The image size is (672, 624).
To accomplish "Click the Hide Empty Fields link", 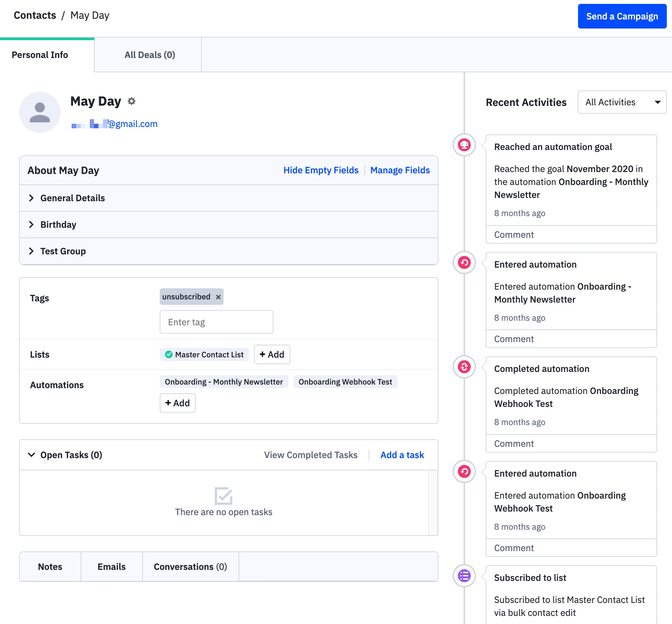I will pos(320,170).
